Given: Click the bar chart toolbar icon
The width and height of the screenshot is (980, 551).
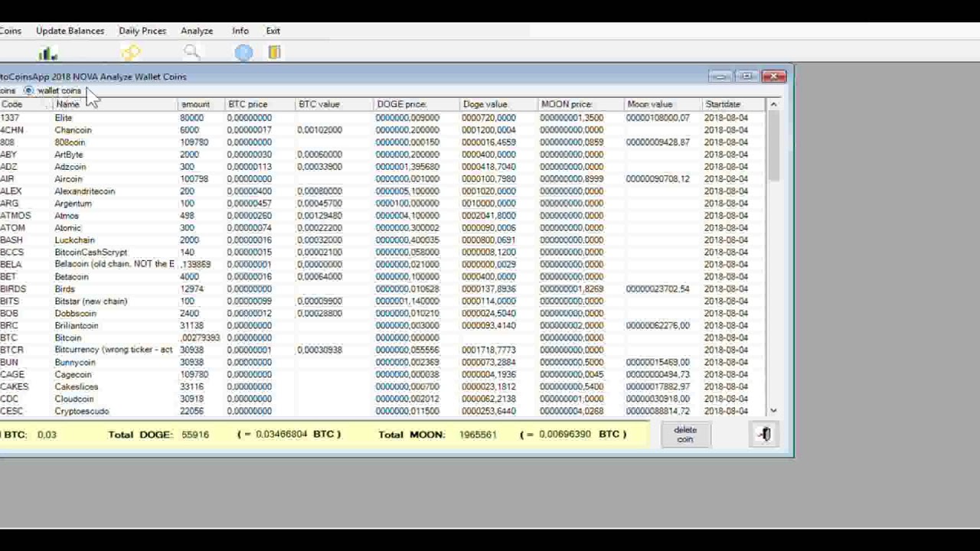Looking at the screenshot, I should 48,53.
